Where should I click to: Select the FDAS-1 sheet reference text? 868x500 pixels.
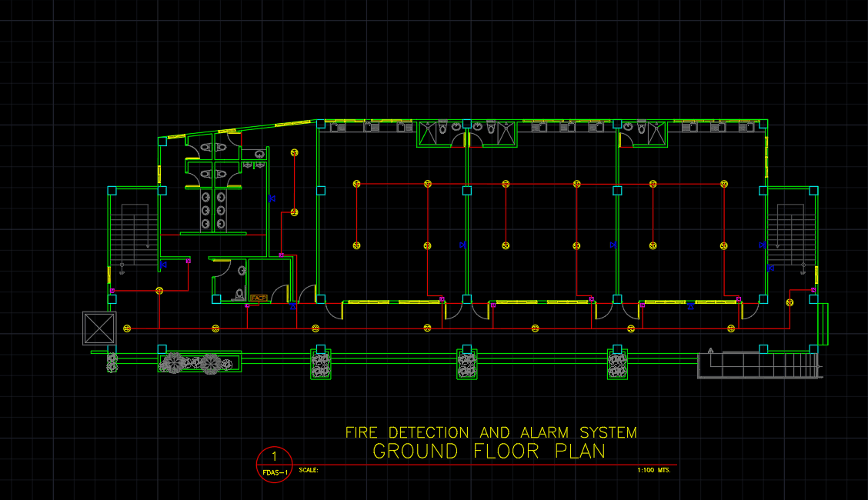point(275,472)
